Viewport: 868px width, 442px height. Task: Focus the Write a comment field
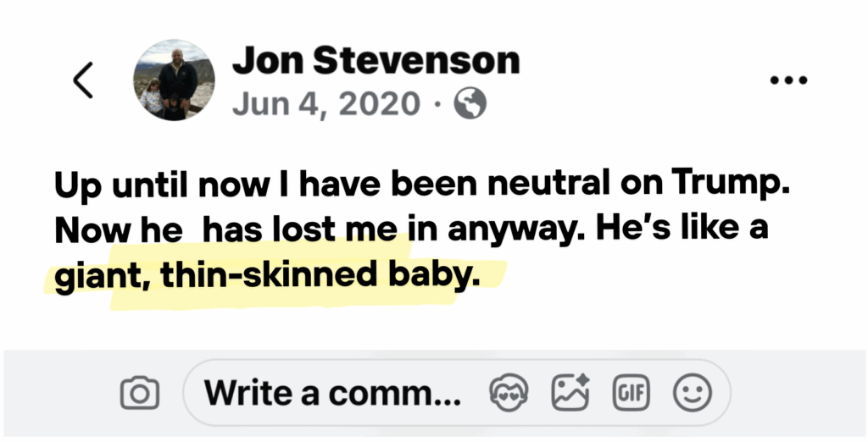tap(333, 393)
